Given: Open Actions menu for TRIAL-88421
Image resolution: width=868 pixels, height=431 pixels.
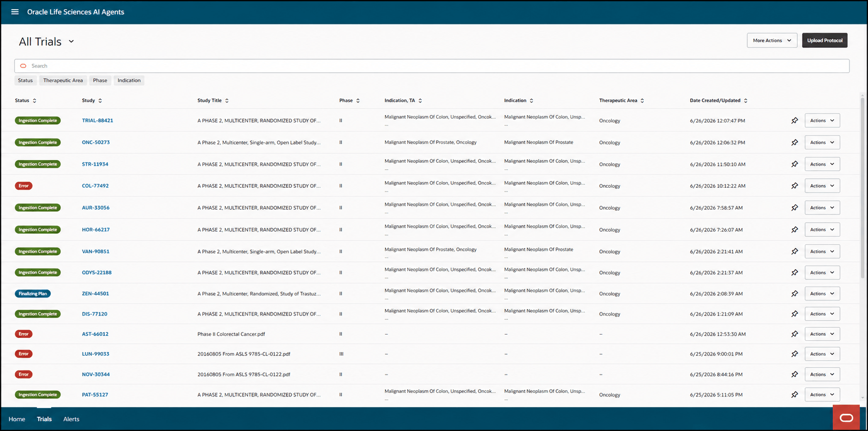Looking at the screenshot, I should 822,120.
